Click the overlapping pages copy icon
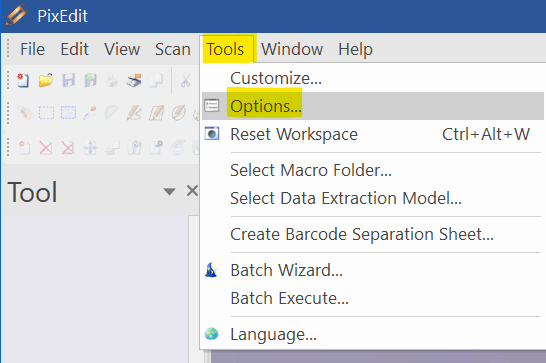The height and width of the screenshot is (363, 546). tap(156, 80)
